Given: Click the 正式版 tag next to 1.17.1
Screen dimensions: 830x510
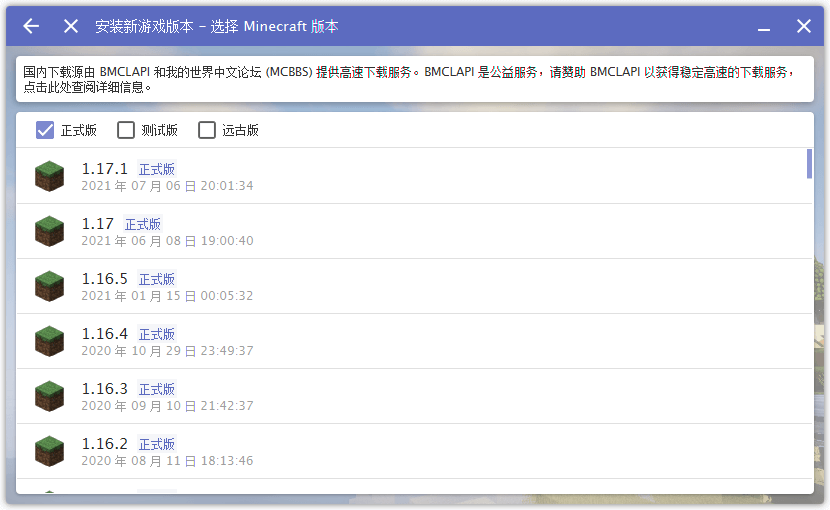Looking at the screenshot, I should click(x=157, y=169).
